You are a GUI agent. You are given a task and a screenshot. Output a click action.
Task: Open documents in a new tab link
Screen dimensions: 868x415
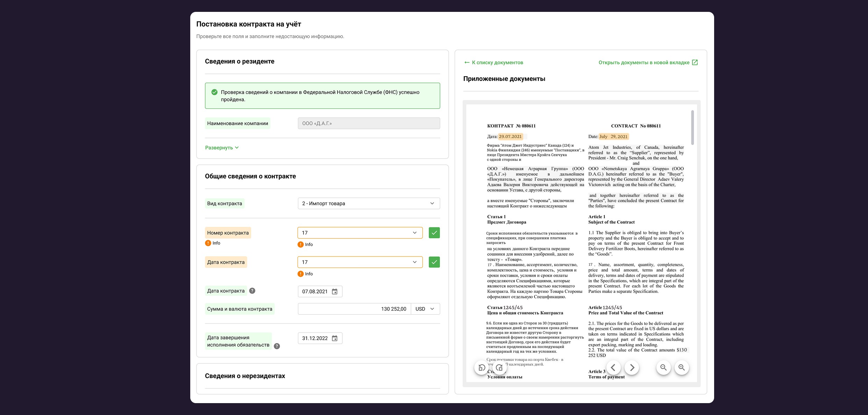tap(648, 63)
